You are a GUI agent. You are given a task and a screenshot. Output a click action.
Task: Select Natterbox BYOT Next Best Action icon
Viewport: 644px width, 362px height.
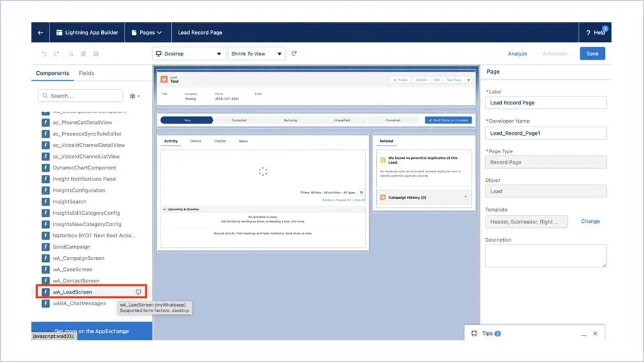pyautogui.click(x=45, y=235)
